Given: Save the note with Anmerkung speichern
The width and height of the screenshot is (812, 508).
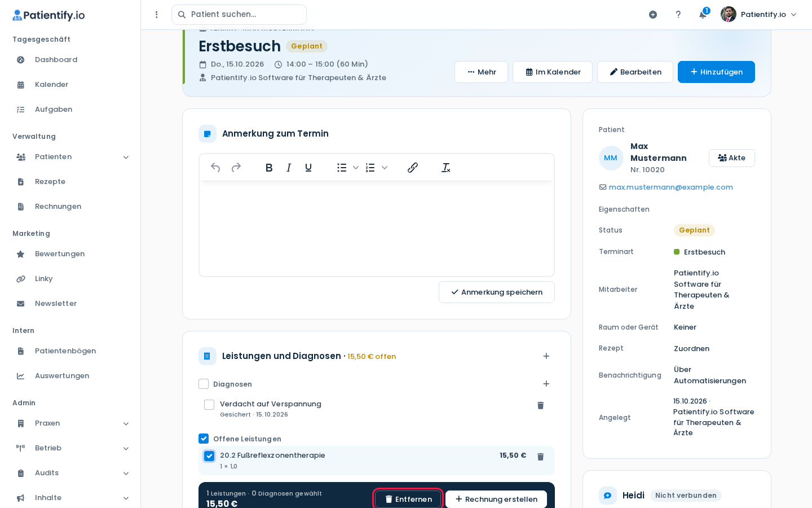Looking at the screenshot, I should [497, 292].
